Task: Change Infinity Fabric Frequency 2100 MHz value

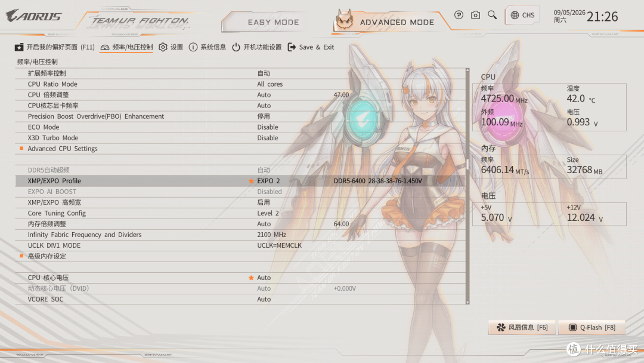Action: click(271, 235)
